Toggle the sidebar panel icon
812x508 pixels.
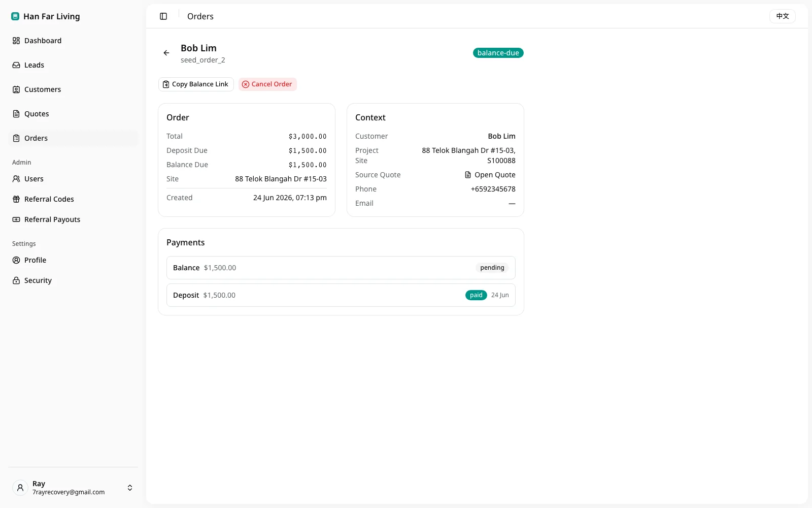[x=163, y=16]
